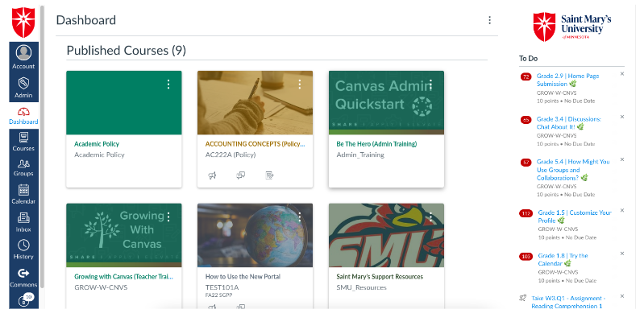Open Grade 2.9 | Home Page Submission to-do
Screen dimensions: 644x330
[x=567, y=80]
